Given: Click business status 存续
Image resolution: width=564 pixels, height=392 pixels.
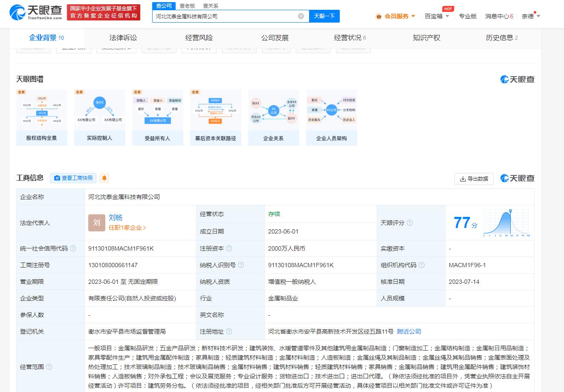Looking at the screenshot, I should (274, 214).
